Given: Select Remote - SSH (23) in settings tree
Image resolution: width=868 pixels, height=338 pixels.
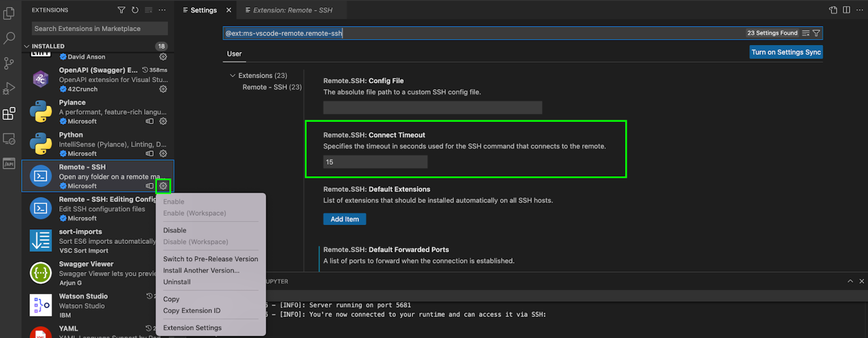Looking at the screenshot, I should pyautogui.click(x=272, y=87).
